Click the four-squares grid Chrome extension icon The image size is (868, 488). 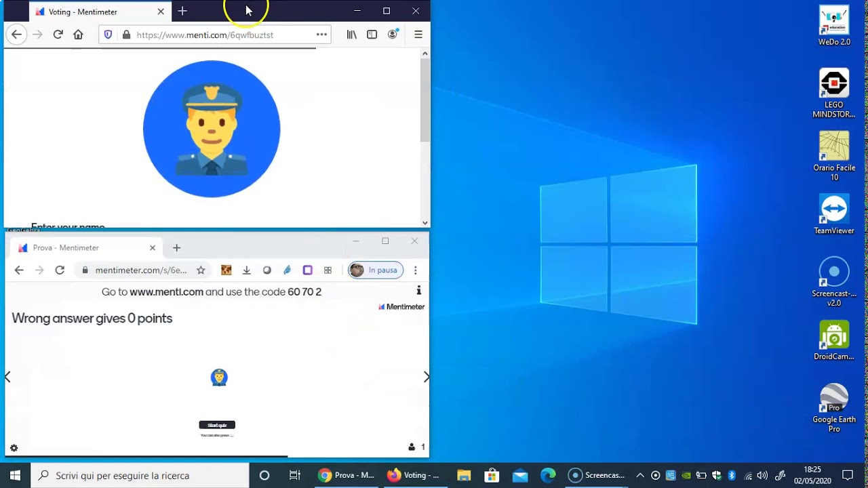(x=328, y=270)
